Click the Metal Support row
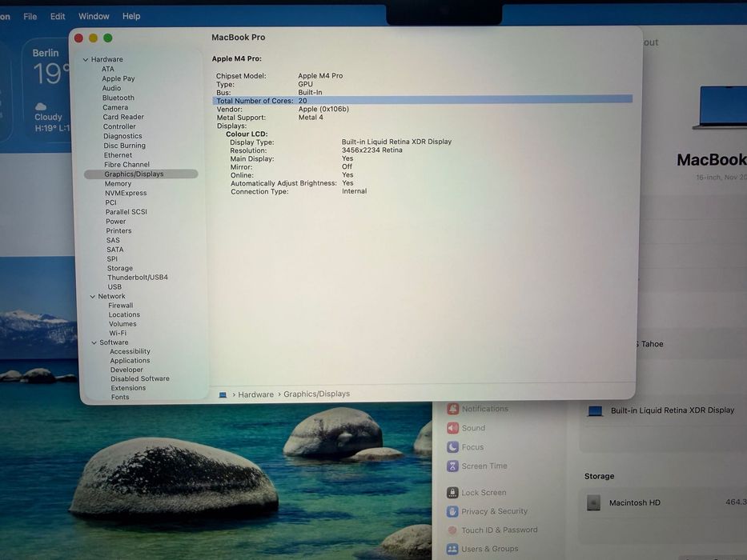747x560 pixels. [270, 118]
